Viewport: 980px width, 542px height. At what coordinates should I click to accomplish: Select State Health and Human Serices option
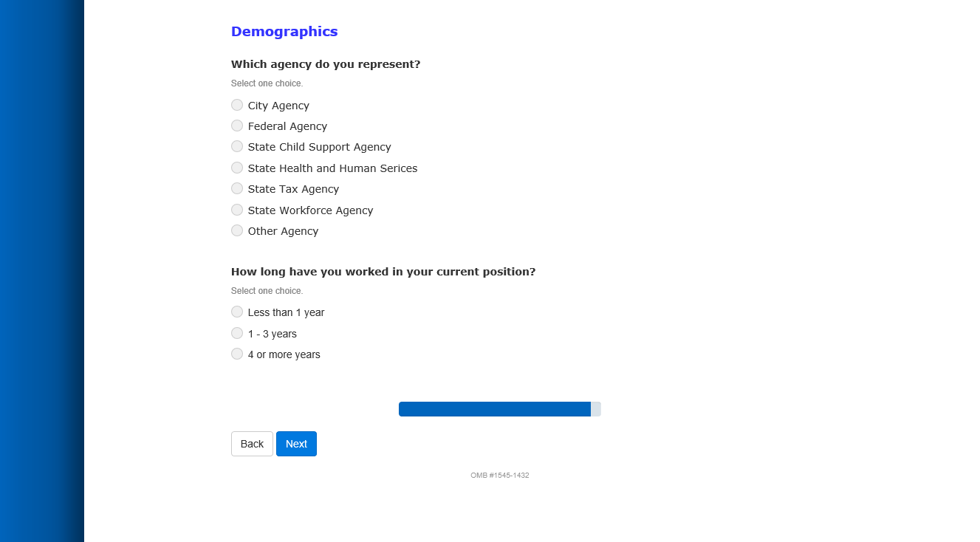click(237, 168)
